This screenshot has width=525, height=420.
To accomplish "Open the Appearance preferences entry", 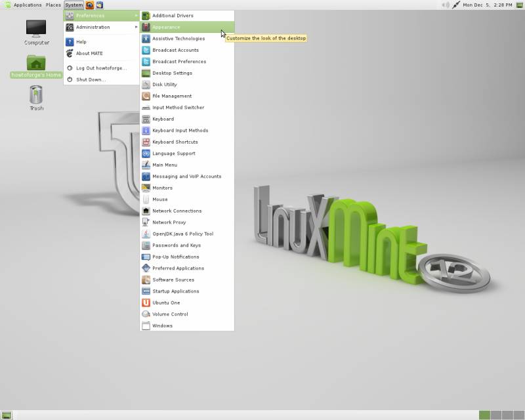I will point(187,27).
